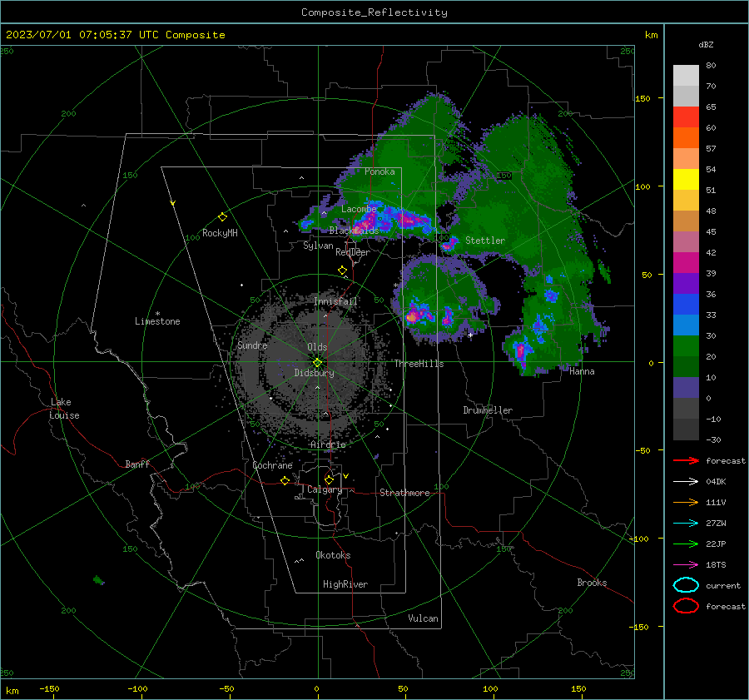Select the light blue swatch above 30 dBZ
Screen dimensions: 749x700
[x=686, y=325]
